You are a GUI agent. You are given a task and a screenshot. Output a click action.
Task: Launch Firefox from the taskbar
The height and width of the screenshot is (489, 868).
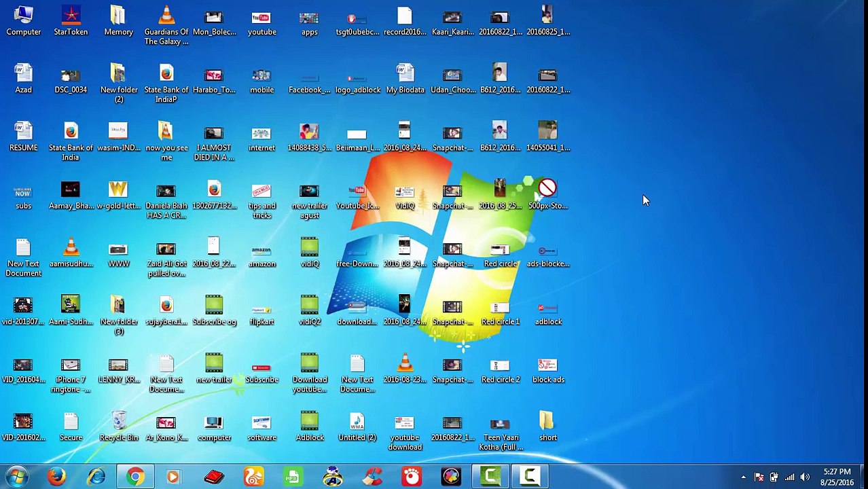click(56, 477)
